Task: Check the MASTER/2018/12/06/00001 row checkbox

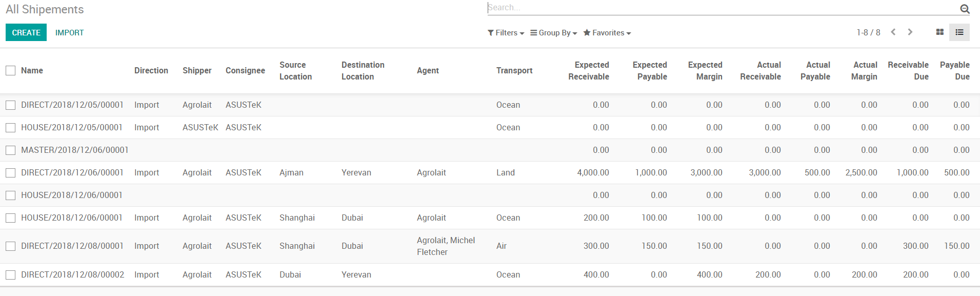Action: pos(10,150)
